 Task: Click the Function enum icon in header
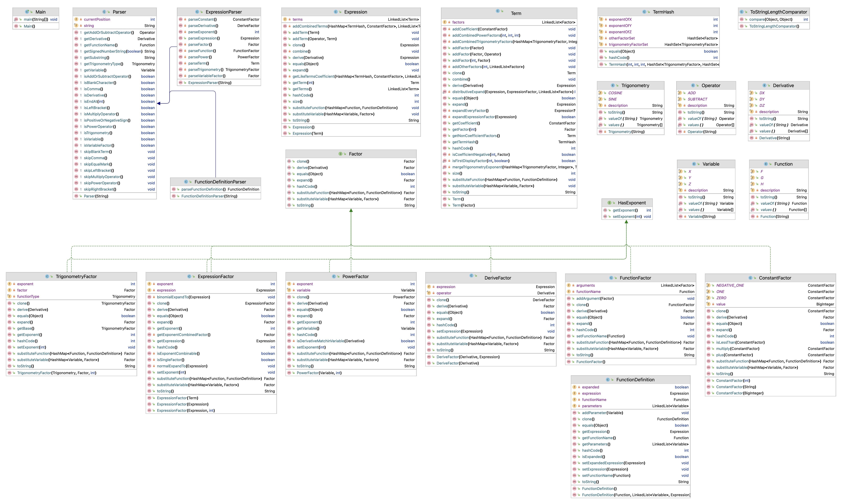pyautogui.click(x=766, y=164)
